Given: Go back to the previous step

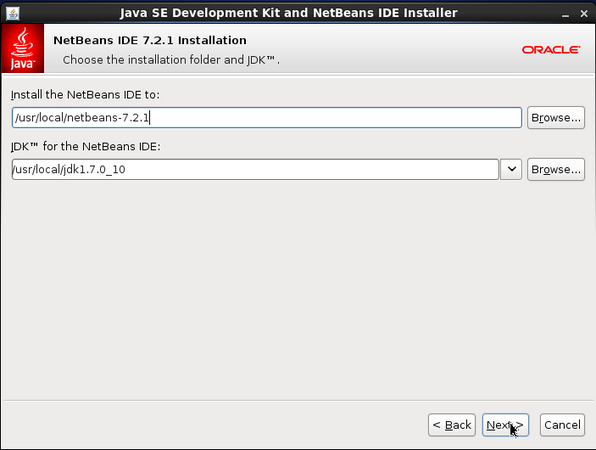Looking at the screenshot, I should (x=452, y=425).
